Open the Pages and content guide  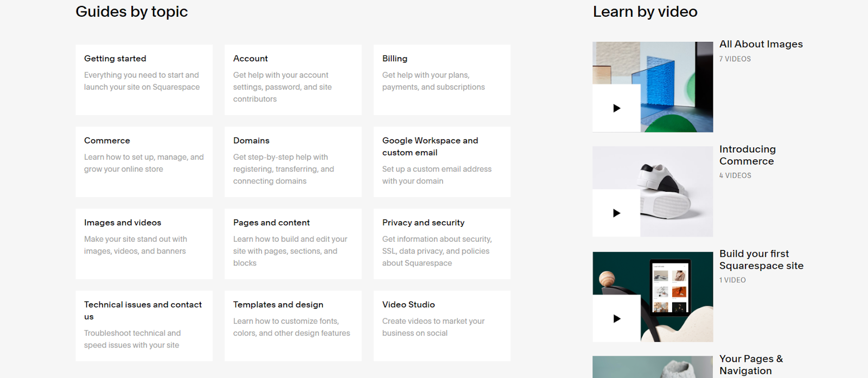point(293,244)
